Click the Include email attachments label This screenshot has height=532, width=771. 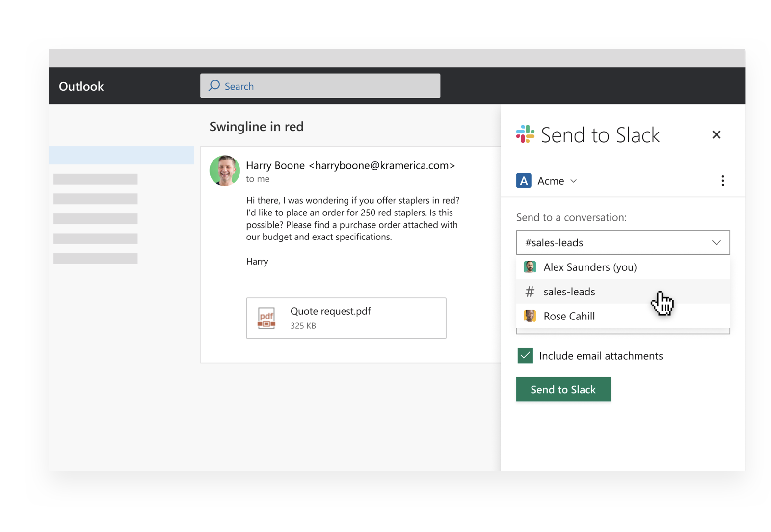tap(601, 356)
